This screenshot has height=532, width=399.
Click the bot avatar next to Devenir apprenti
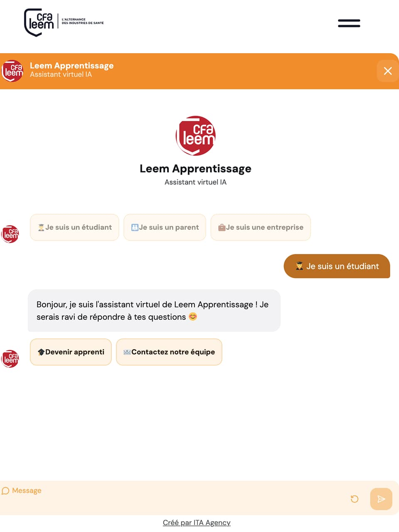point(10,359)
